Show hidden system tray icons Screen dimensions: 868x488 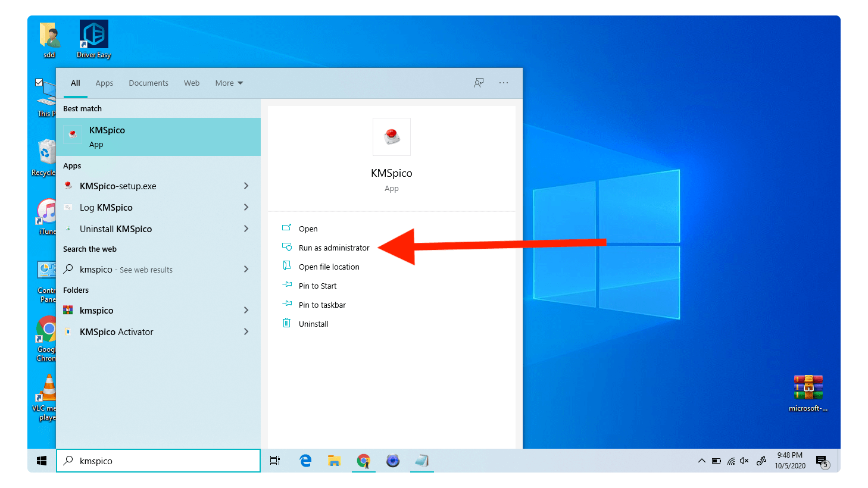702,461
